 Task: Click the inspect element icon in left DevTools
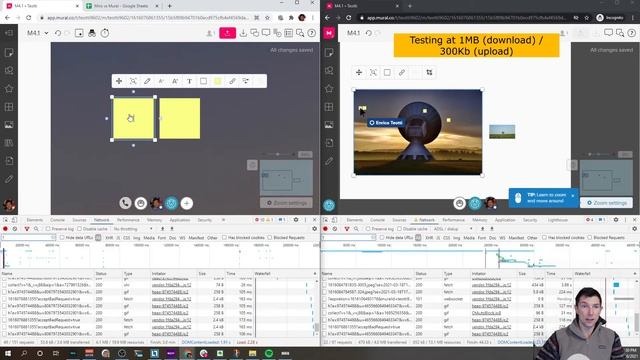point(5,220)
